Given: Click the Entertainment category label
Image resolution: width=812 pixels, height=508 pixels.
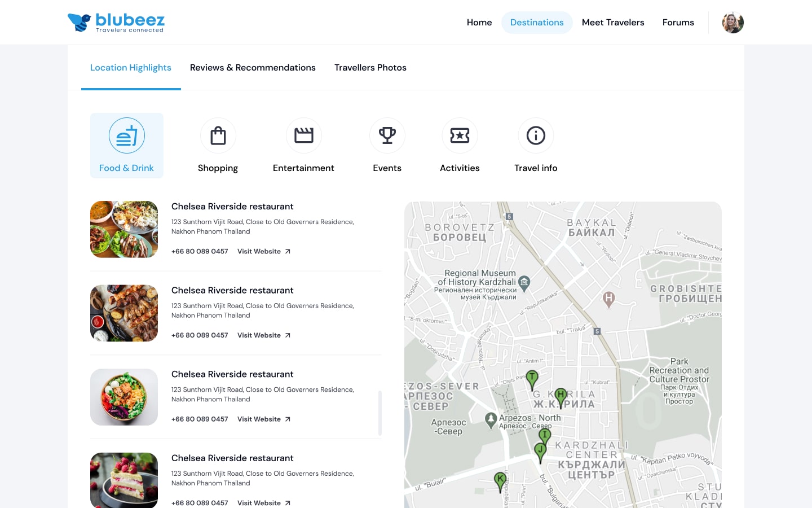Looking at the screenshot, I should click(303, 168).
